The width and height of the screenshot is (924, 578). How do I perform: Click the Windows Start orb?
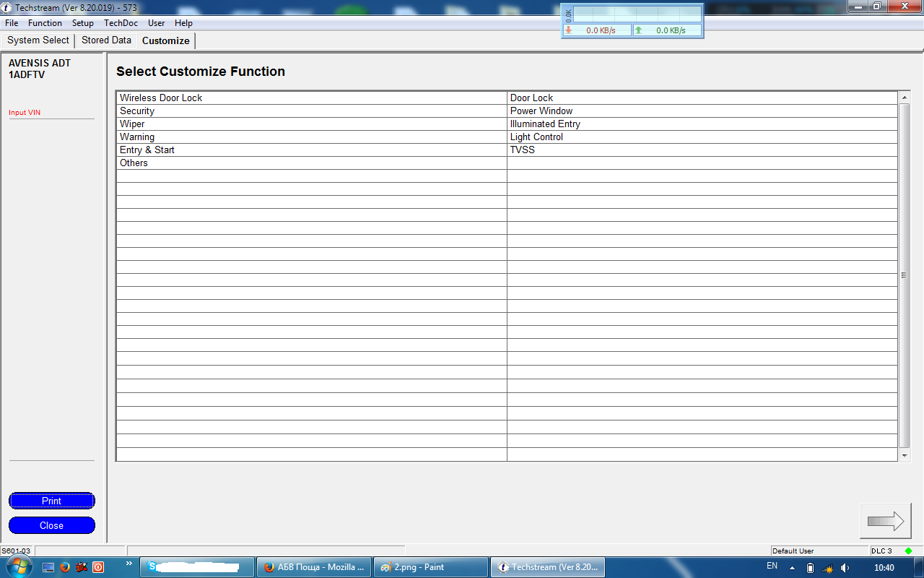tap(19, 566)
